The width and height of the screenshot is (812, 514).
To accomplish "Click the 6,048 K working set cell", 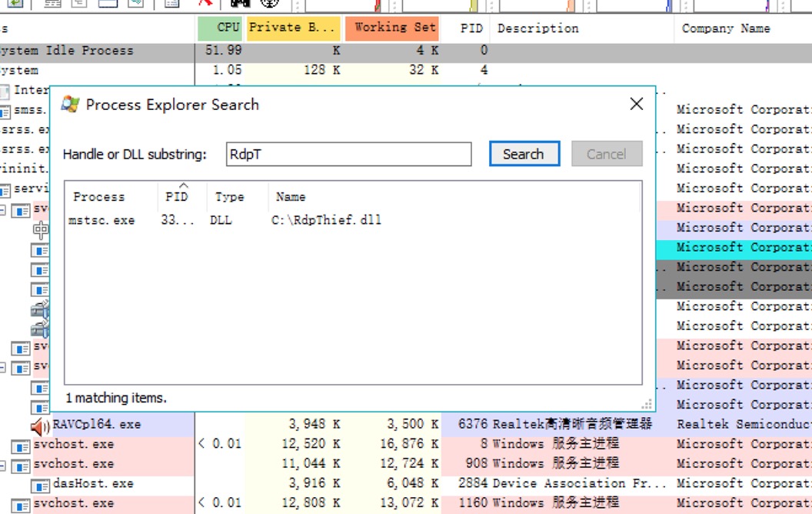I will point(413,483).
